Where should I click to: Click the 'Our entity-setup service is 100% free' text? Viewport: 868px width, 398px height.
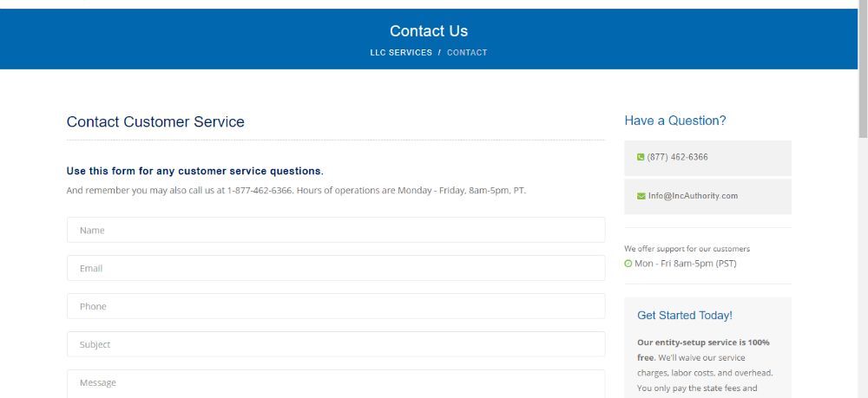point(703,350)
